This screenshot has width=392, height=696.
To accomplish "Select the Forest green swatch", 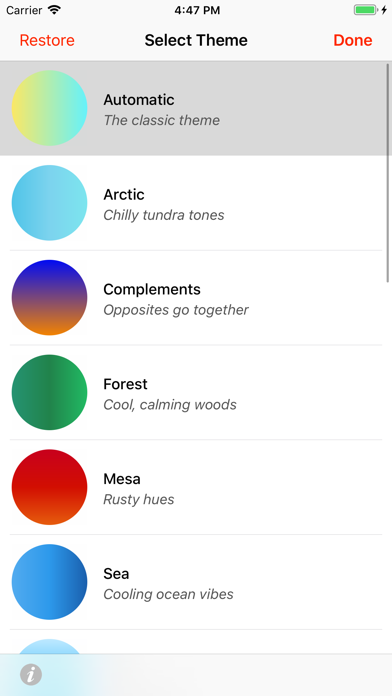I will (49, 392).
